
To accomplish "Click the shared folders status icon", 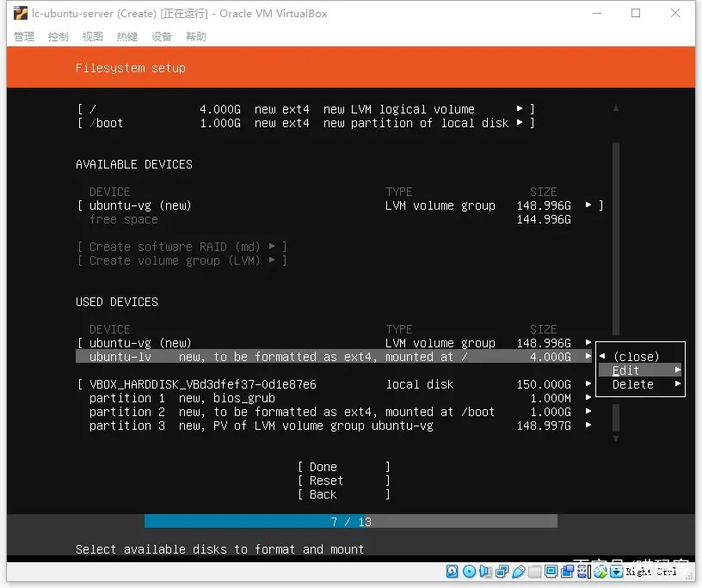I will click(x=534, y=572).
